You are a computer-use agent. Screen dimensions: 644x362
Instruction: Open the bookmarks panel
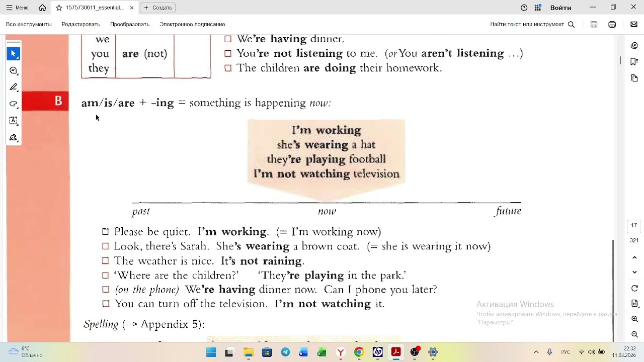tap(634, 62)
